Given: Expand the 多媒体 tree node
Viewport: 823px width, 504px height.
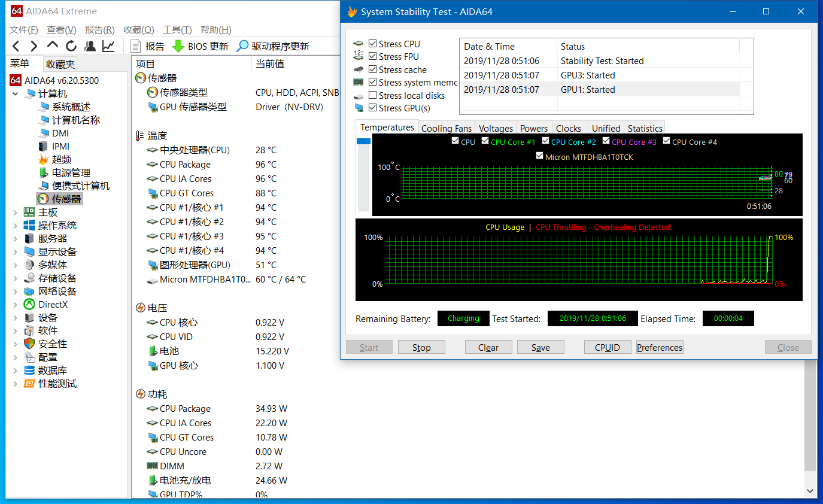Looking at the screenshot, I should [x=15, y=265].
